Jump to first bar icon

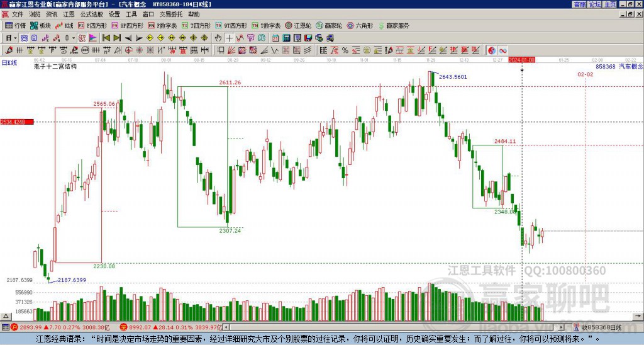tap(106, 38)
